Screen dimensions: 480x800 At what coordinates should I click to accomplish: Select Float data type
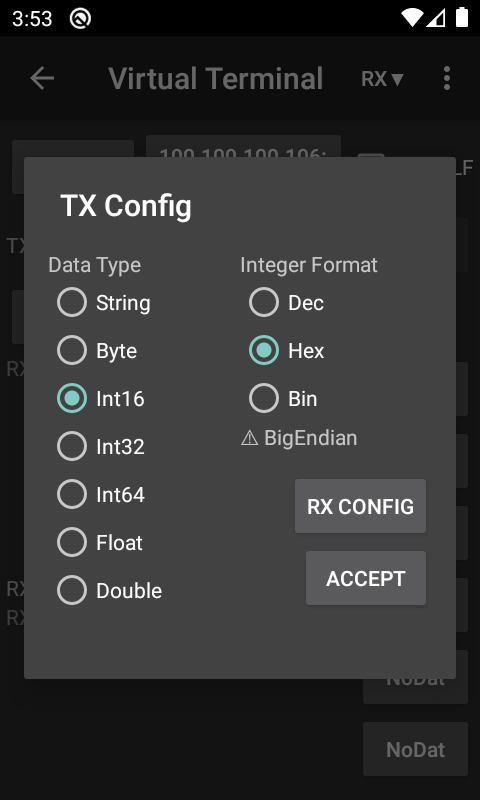coord(100,542)
